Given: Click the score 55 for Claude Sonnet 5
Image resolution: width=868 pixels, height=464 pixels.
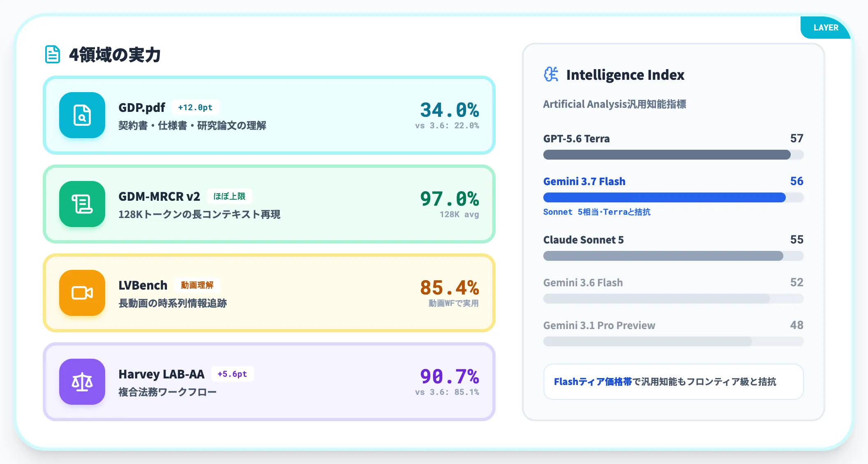Looking at the screenshot, I should coord(796,239).
